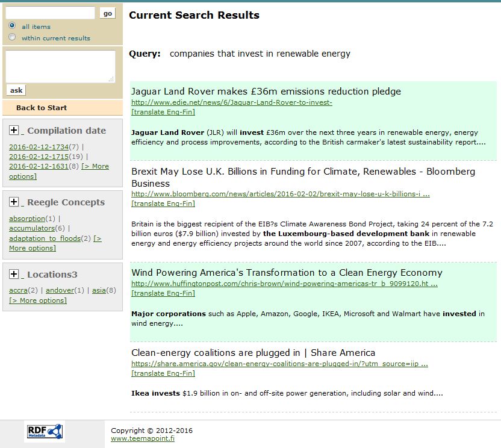Click the question text area above ask
This screenshot has width=501, height=448.
pos(60,66)
